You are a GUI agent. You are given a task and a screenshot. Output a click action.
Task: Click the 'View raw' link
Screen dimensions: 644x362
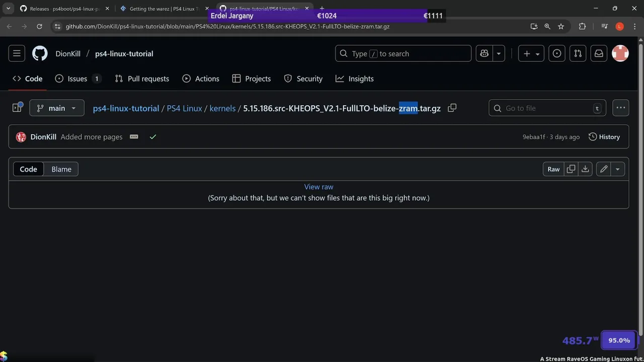click(318, 187)
